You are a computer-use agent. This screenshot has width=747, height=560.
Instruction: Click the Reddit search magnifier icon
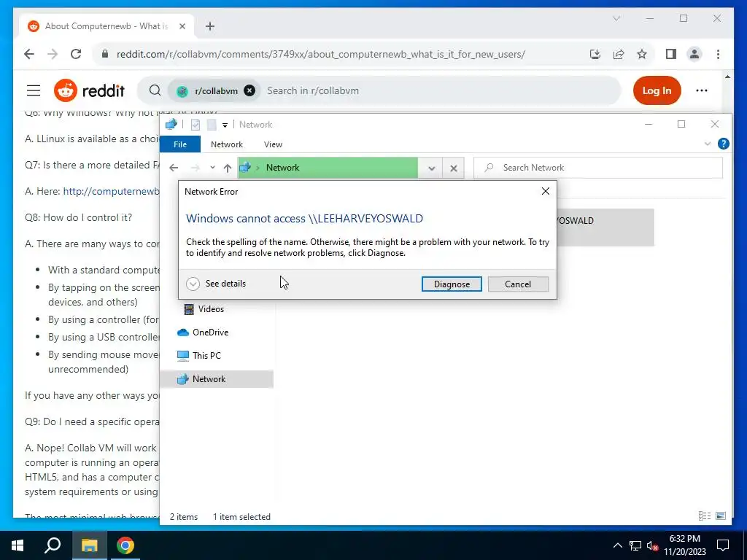[155, 90]
